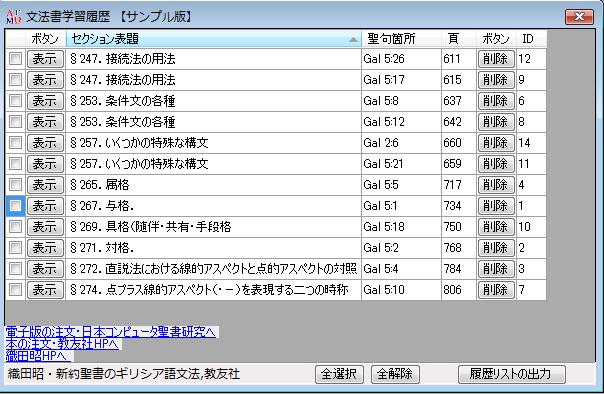The width and height of the screenshot is (604, 394).
Task: Check the box for § 265. 属格 row
Action: click(x=15, y=185)
